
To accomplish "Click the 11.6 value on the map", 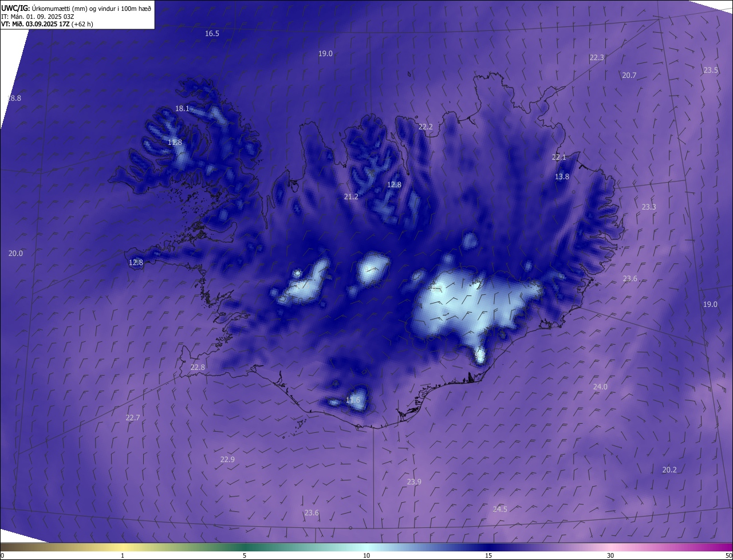I will point(353,400).
